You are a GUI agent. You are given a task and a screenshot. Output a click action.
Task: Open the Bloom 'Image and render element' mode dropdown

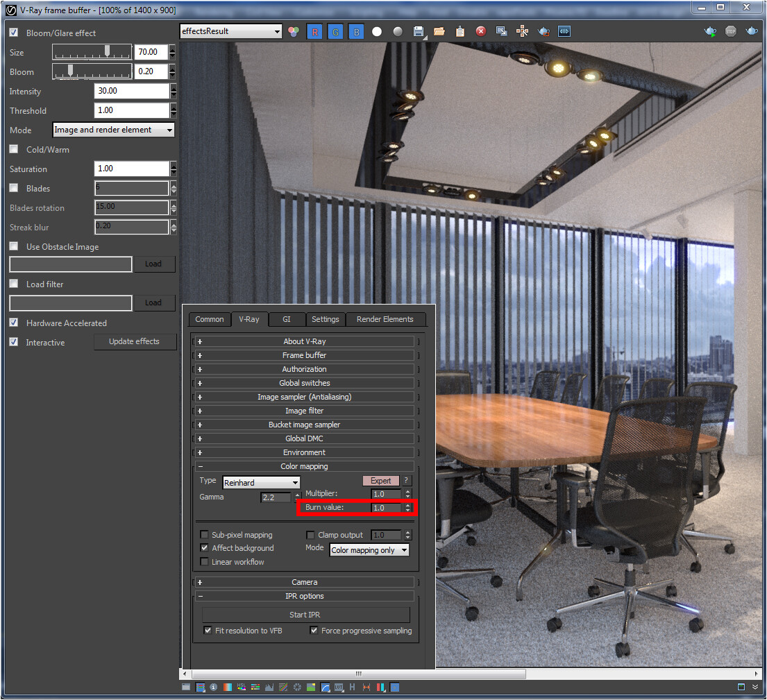pos(113,130)
